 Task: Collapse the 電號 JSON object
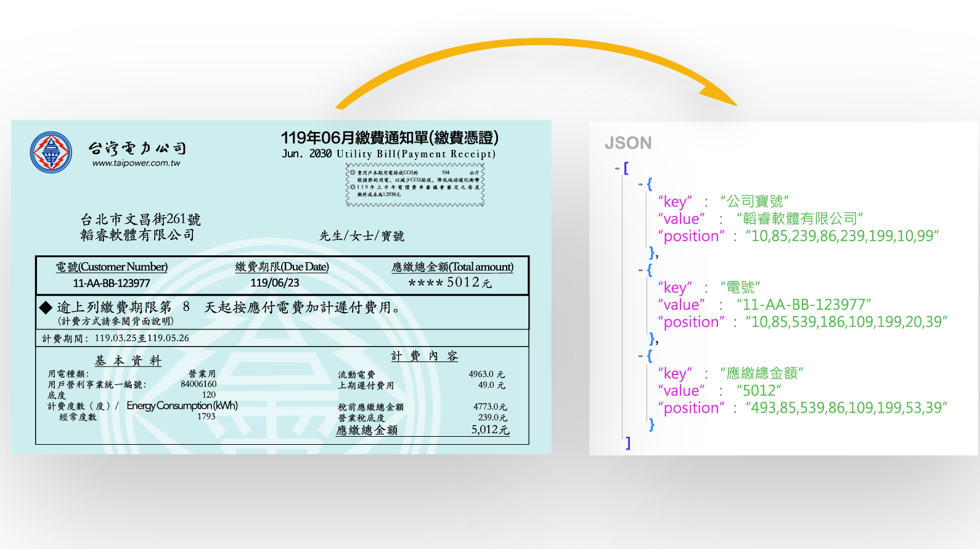[641, 270]
